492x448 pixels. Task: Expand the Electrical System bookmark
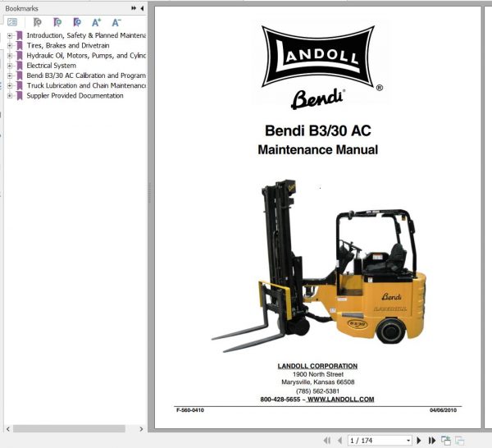[10, 66]
